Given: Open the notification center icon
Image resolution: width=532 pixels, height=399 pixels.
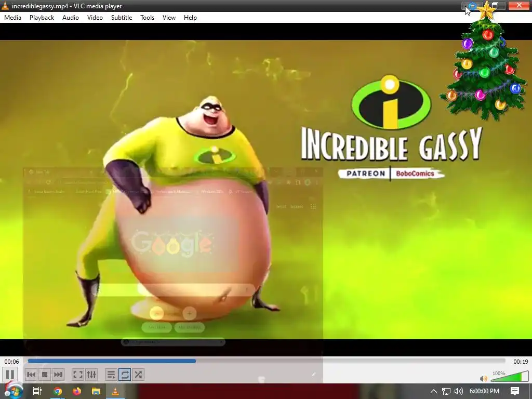Looking at the screenshot, I should click(515, 391).
